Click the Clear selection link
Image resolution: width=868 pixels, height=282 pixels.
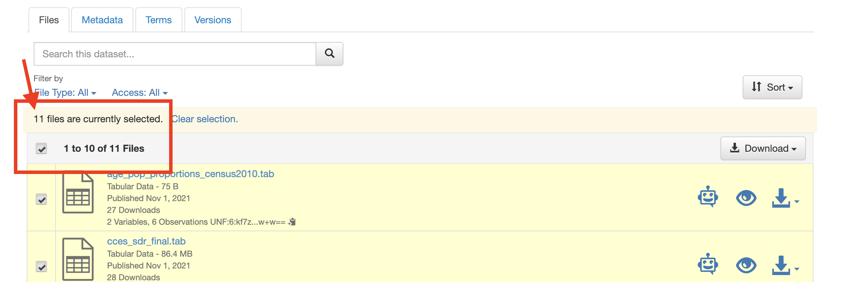(x=205, y=119)
